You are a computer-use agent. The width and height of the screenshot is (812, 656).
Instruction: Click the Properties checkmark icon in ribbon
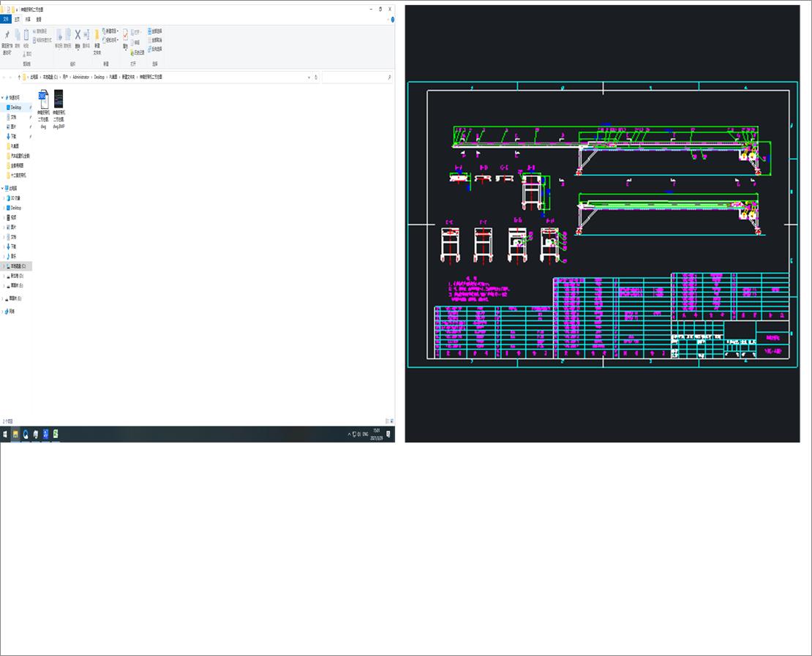[125, 34]
